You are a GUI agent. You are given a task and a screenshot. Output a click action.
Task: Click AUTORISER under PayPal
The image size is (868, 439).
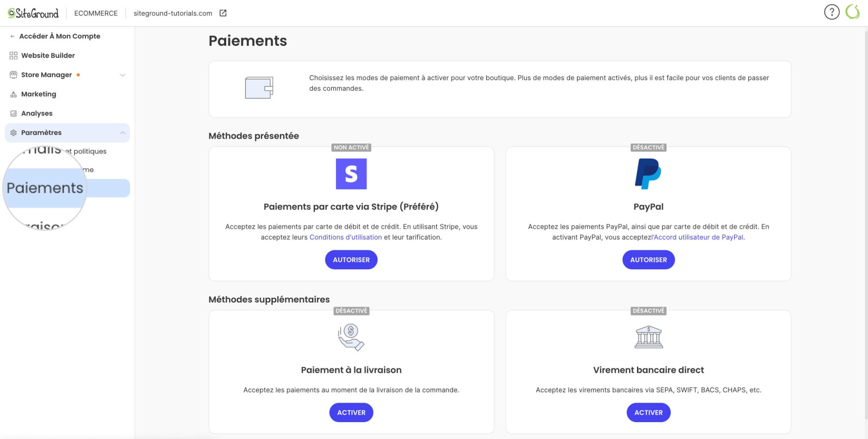(x=649, y=260)
